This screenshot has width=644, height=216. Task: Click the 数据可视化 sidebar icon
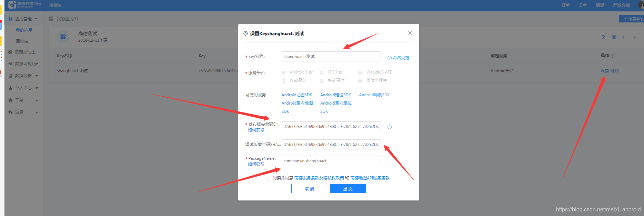[x=10, y=64]
